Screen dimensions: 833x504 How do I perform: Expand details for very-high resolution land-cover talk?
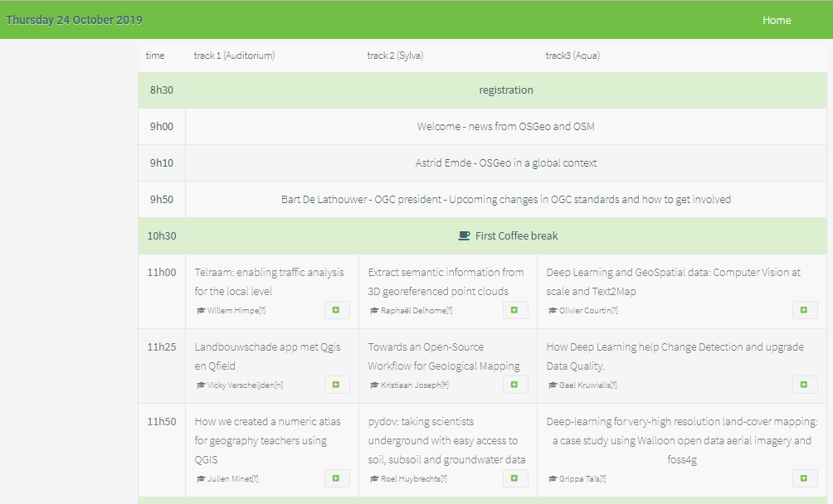(x=804, y=478)
